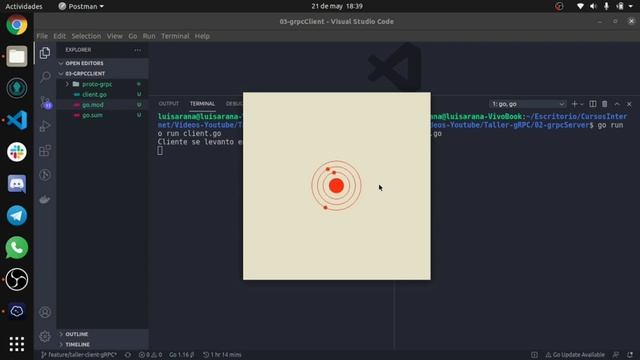Open go.mod file in explorer
640x360 pixels.
(x=102, y=105)
